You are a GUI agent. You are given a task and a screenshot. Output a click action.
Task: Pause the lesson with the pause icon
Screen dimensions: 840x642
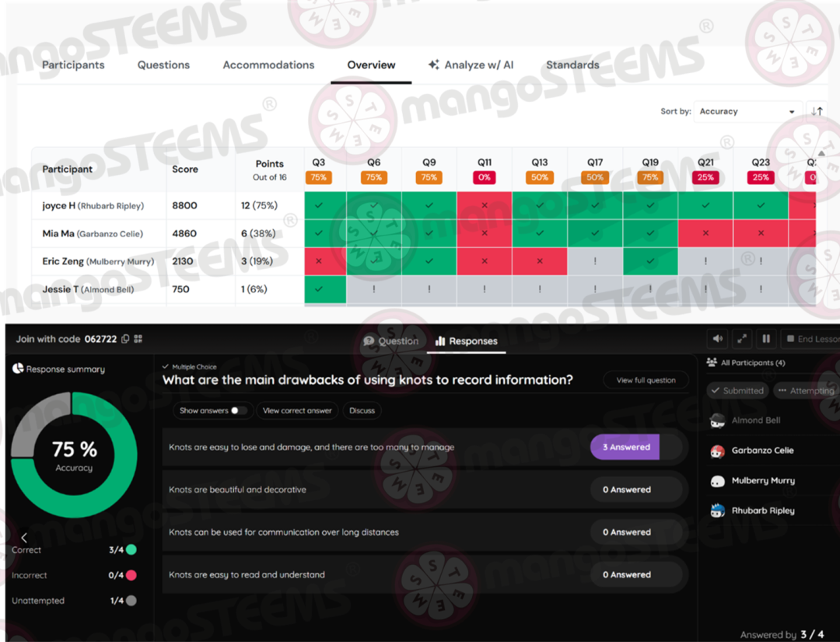(766, 339)
